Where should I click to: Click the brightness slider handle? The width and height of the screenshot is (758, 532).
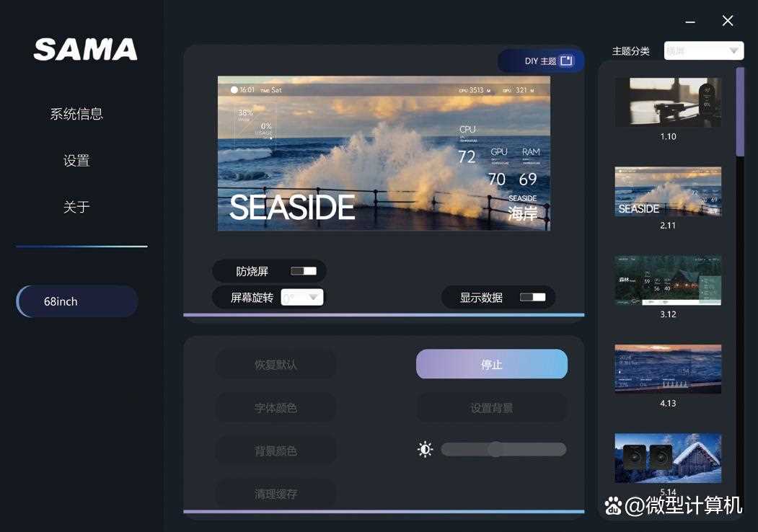click(495, 450)
